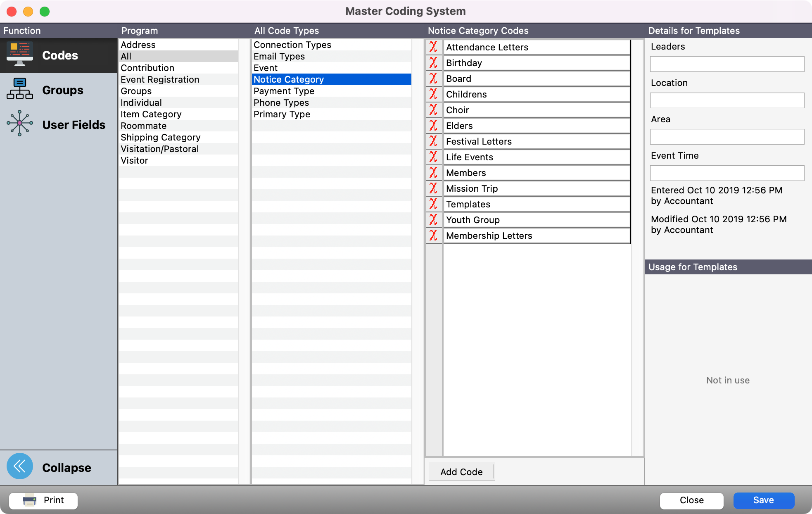Click the Leaders input field
812x514 pixels.
click(727, 64)
